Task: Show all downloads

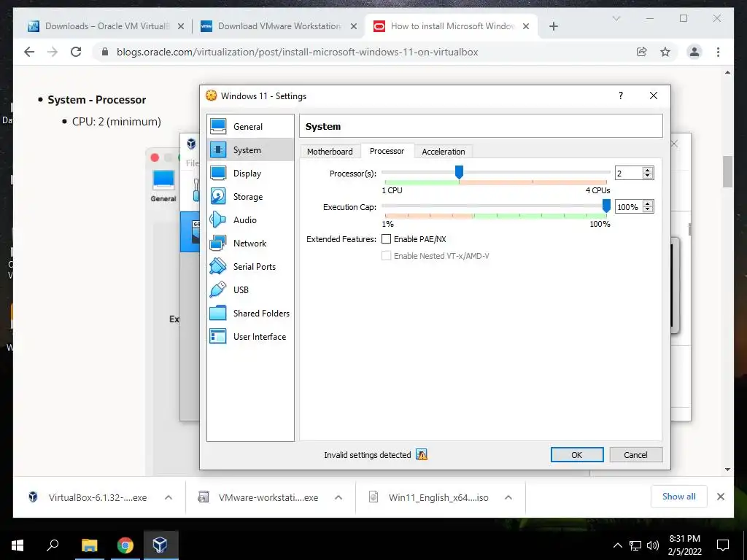Action: tap(678, 497)
